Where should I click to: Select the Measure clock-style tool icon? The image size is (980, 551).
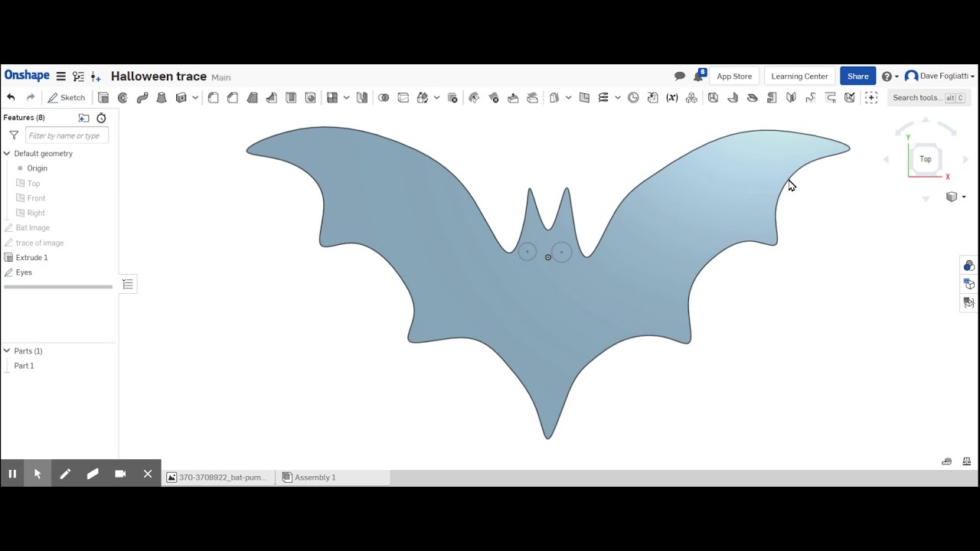click(x=633, y=98)
